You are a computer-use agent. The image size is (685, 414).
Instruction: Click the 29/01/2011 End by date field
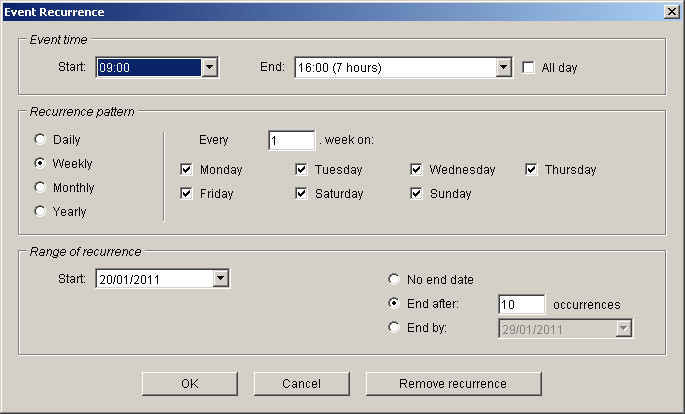(557, 329)
